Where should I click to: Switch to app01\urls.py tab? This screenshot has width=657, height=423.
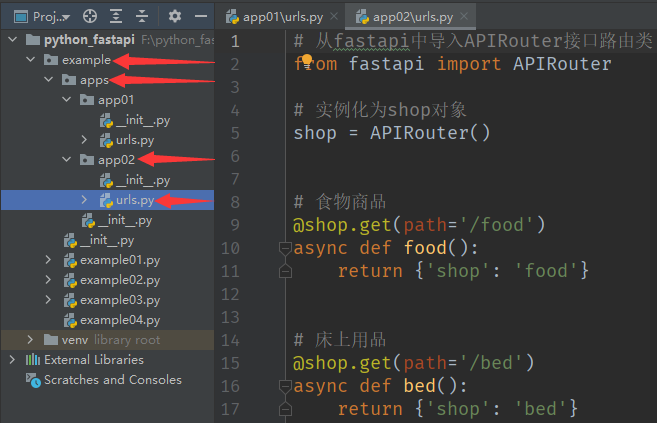pyautogui.click(x=282, y=17)
